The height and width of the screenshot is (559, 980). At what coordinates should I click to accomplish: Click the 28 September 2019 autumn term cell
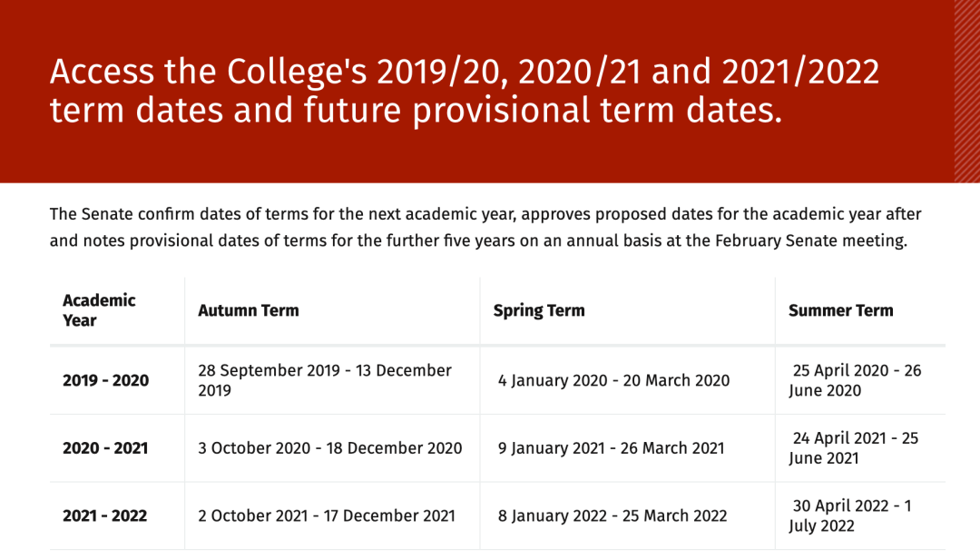click(325, 380)
